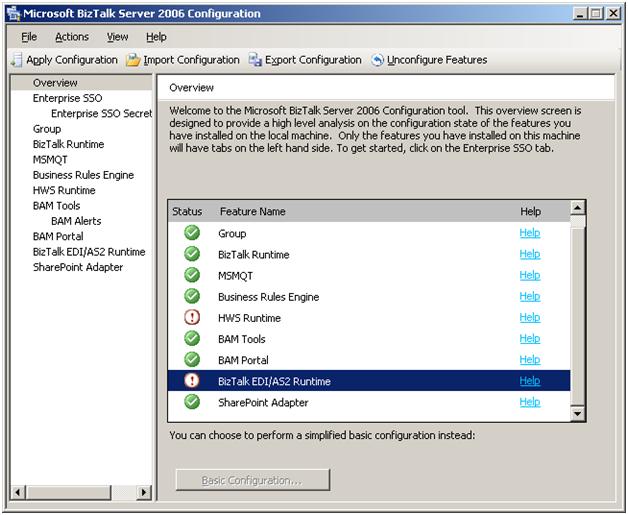The width and height of the screenshot is (628, 515).
Task: Select Business Rules Engine in left pane
Action: point(83,175)
